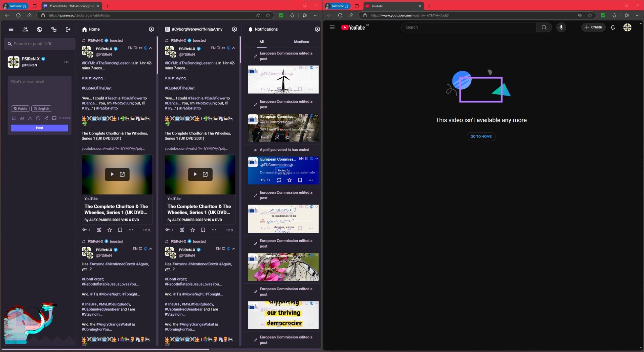Open a new tab in the Mastodon browser window
The height and width of the screenshot is (352, 644).
(x=107, y=6)
